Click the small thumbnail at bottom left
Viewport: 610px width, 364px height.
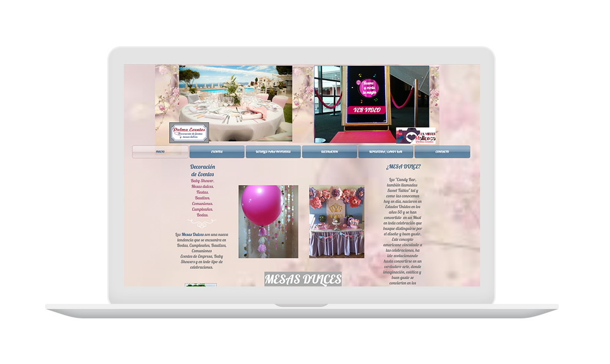click(x=200, y=285)
